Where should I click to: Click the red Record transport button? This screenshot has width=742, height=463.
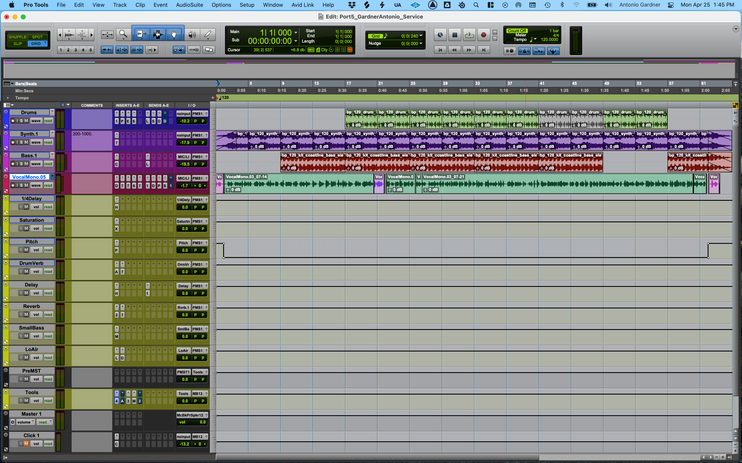483,35
